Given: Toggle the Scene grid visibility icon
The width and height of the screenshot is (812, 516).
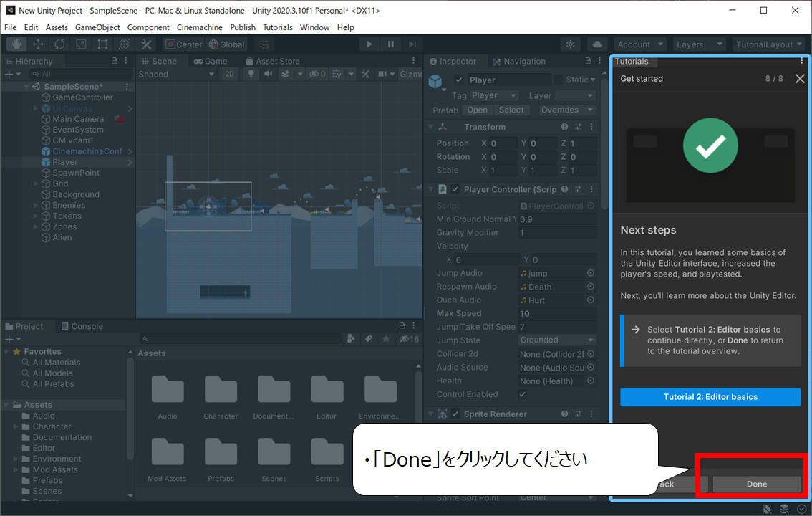Looking at the screenshot, I should 337,74.
